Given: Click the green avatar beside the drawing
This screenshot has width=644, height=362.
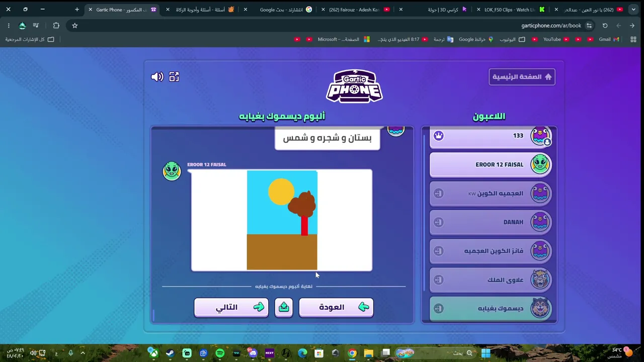Looking at the screenshot, I should point(172,171).
